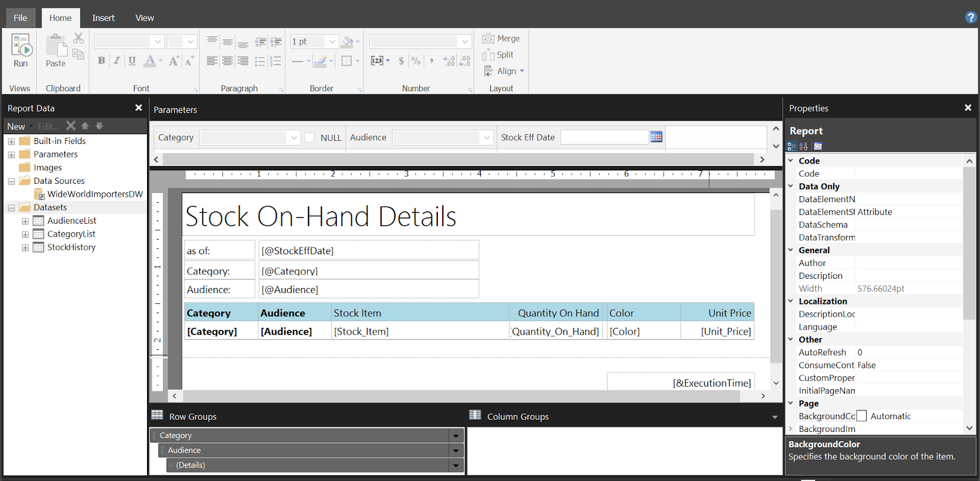
Task: Open the font name dropdown
Action: [158, 42]
